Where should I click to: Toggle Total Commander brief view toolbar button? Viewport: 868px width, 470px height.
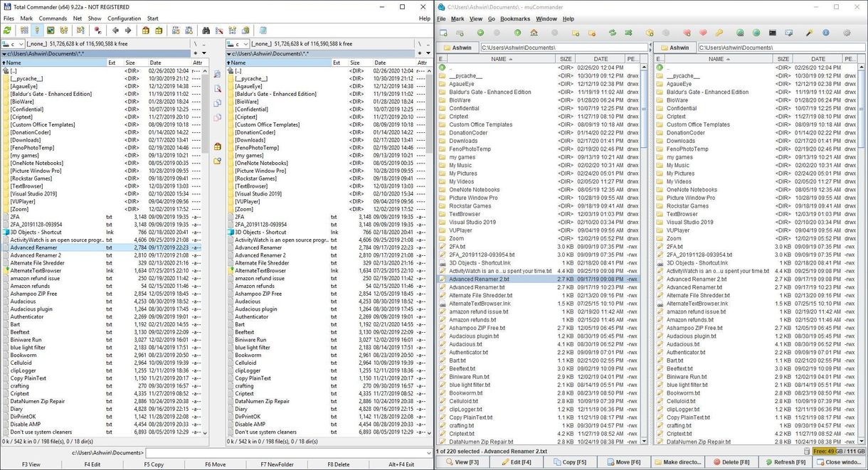point(24,31)
